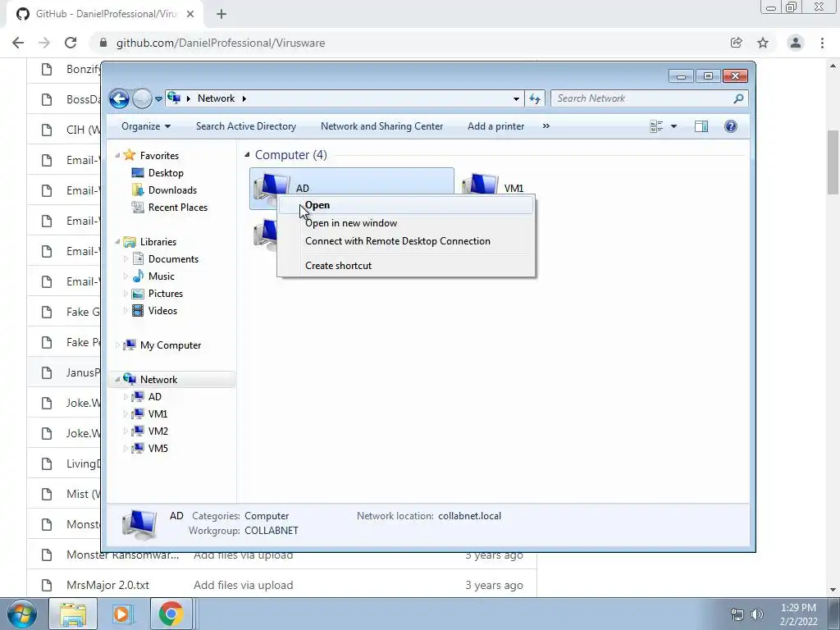The width and height of the screenshot is (840, 630).
Task: Click the AD computer icon in details pane
Action: pyautogui.click(x=139, y=524)
